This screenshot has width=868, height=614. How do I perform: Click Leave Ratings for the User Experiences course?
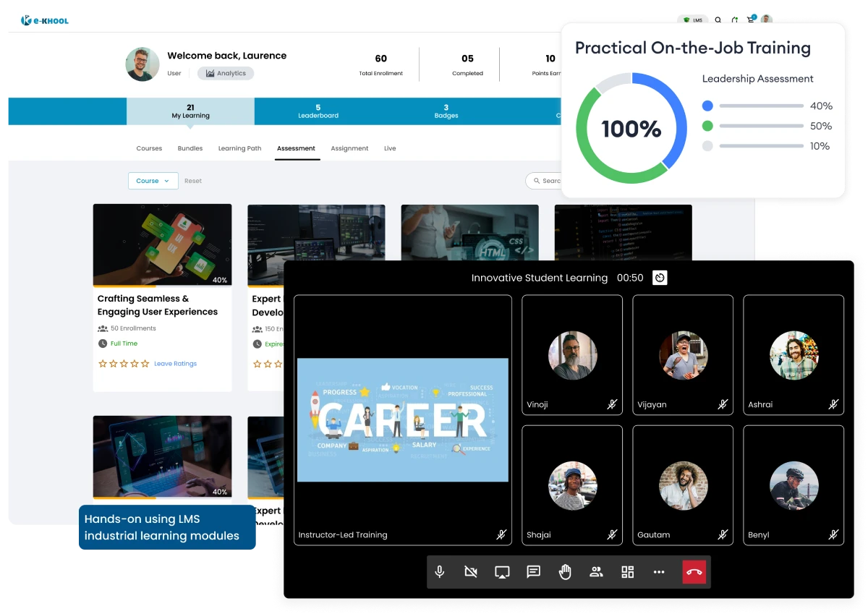pyautogui.click(x=175, y=364)
